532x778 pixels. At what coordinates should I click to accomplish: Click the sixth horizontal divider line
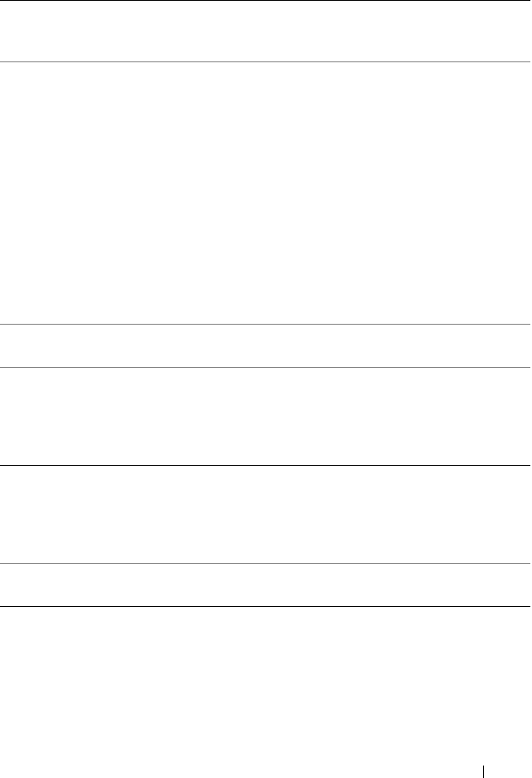266,565
